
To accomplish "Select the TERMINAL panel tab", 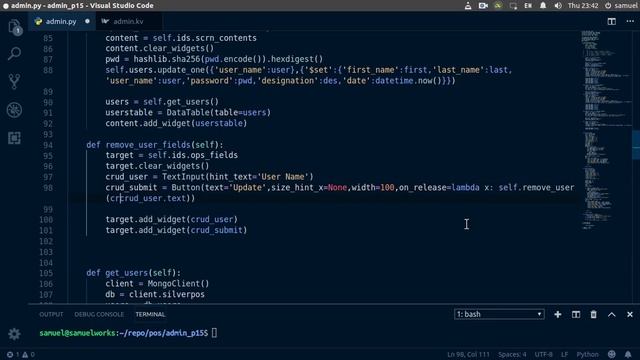I will 150,314.
